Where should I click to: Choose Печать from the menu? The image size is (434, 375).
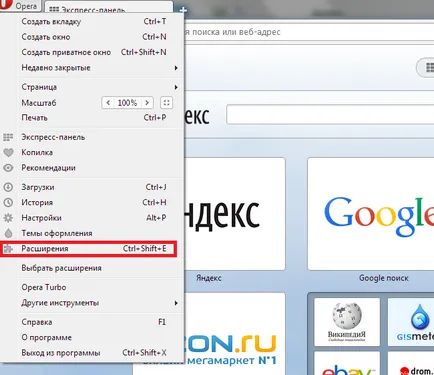[92, 118]
